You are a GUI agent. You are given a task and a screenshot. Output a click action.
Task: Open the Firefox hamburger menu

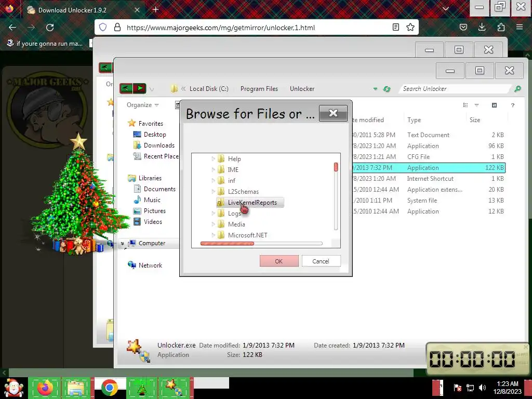click(x=520, y=28)
